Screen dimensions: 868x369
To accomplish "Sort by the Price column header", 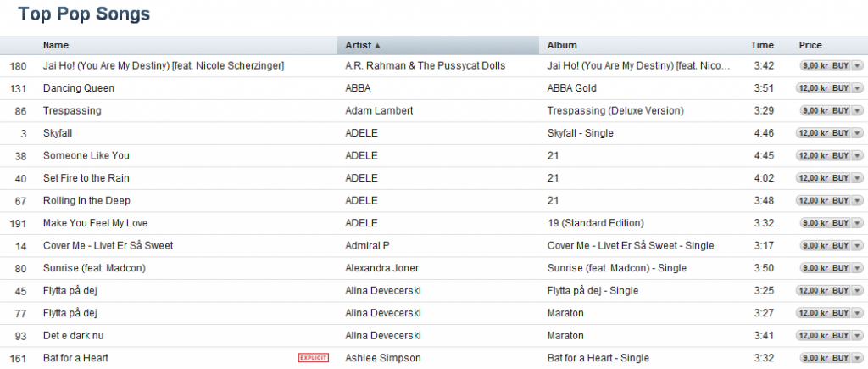I will (810, 46).
